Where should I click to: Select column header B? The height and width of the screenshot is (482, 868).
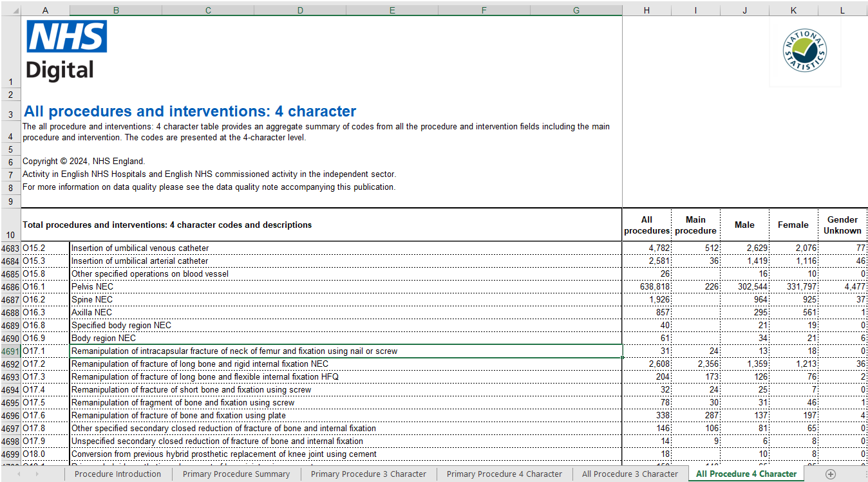click(x=115, y=10)
